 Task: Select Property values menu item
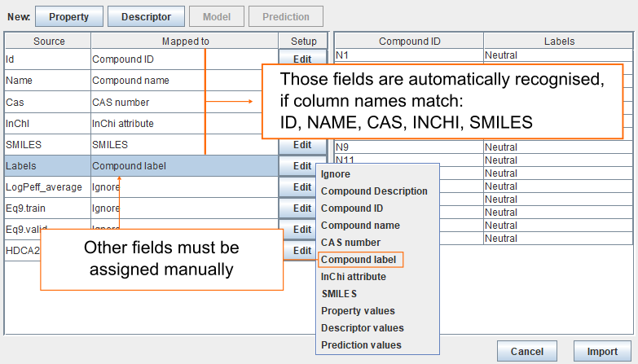[x=358, y=311]
